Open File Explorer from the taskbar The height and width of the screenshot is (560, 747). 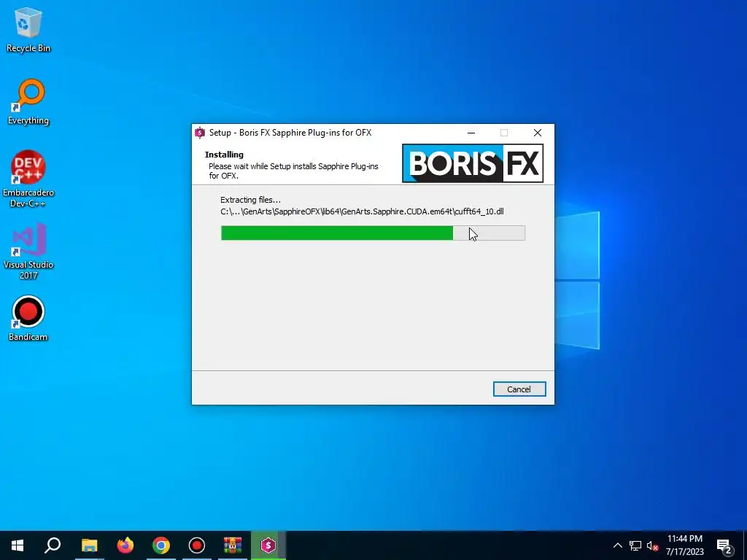(x=89, y=545)
